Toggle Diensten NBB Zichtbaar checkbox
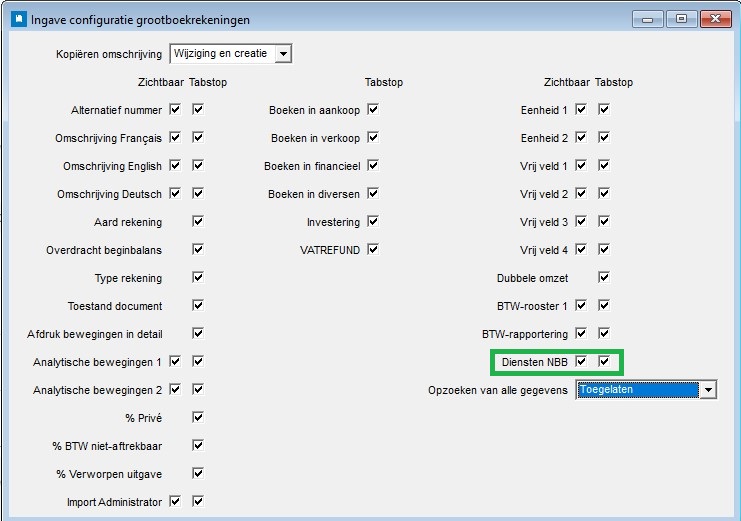741x521 pixels. tap(581, 361)
